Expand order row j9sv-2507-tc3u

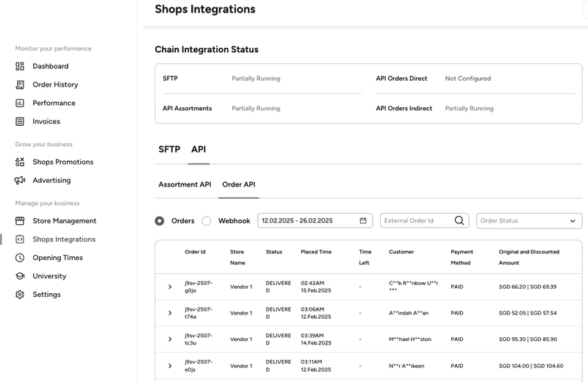pos(170,339)
